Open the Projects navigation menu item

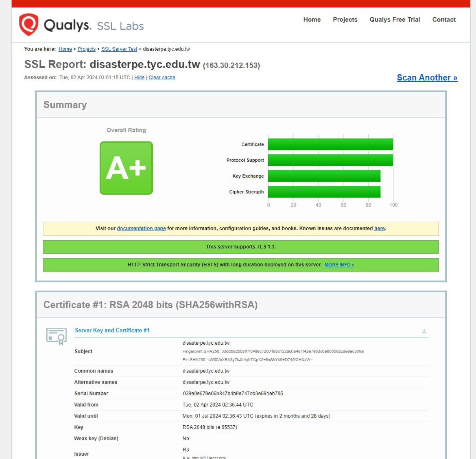[345, 20]
